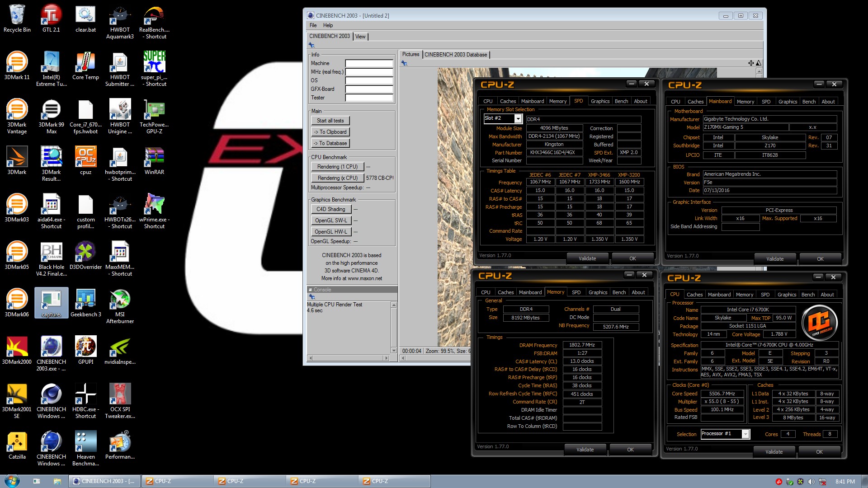Run Rendering (1 CPU) benchmark

[x=337, y=167]
